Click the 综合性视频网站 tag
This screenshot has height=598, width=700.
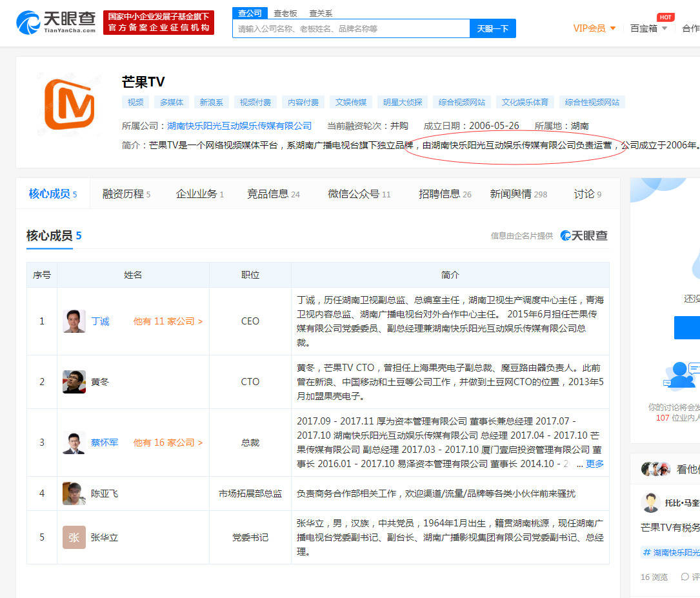[x=592, y=102]
